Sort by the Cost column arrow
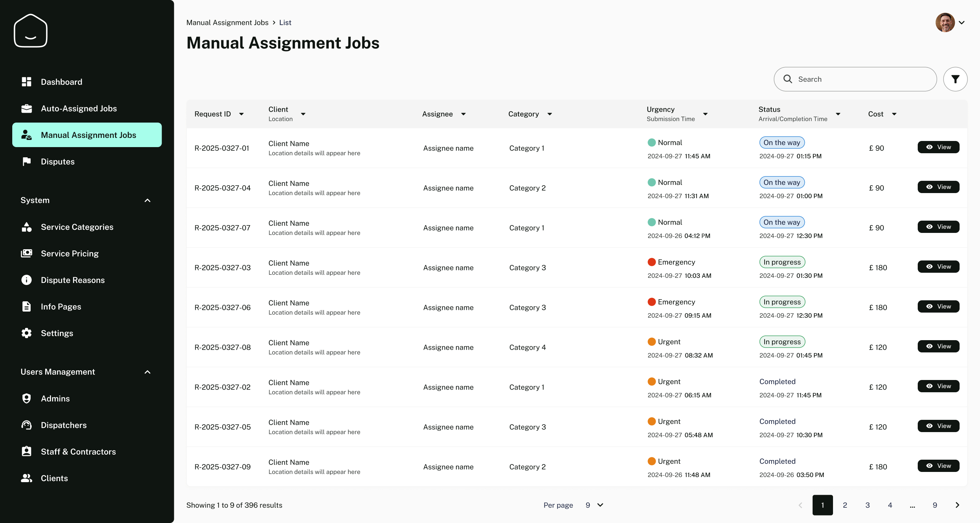The height and width of the screenshot is (523, 980). click(x=894, y=114)
